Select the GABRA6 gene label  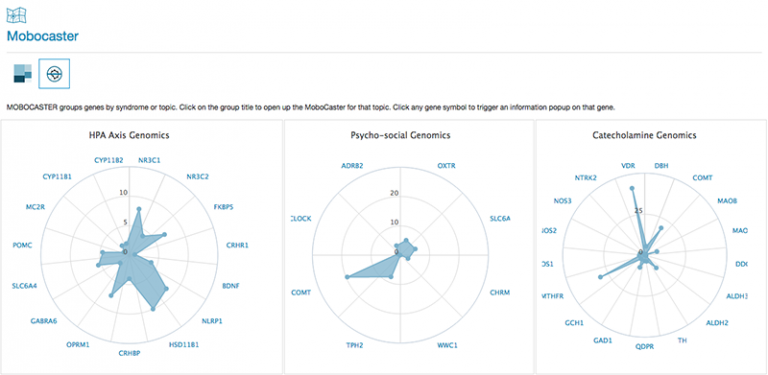(43, 321)
